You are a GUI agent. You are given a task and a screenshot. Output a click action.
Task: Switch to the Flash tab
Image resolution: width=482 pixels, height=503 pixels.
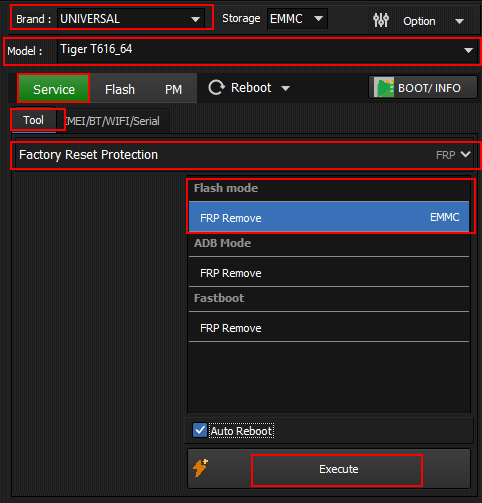[120, 89]
